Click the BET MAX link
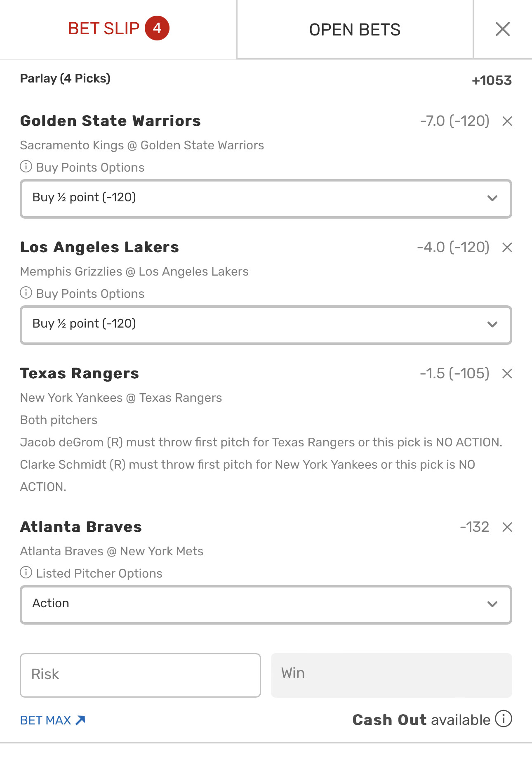The height and width of the screenshot is (762, 532). pos(52,720)
